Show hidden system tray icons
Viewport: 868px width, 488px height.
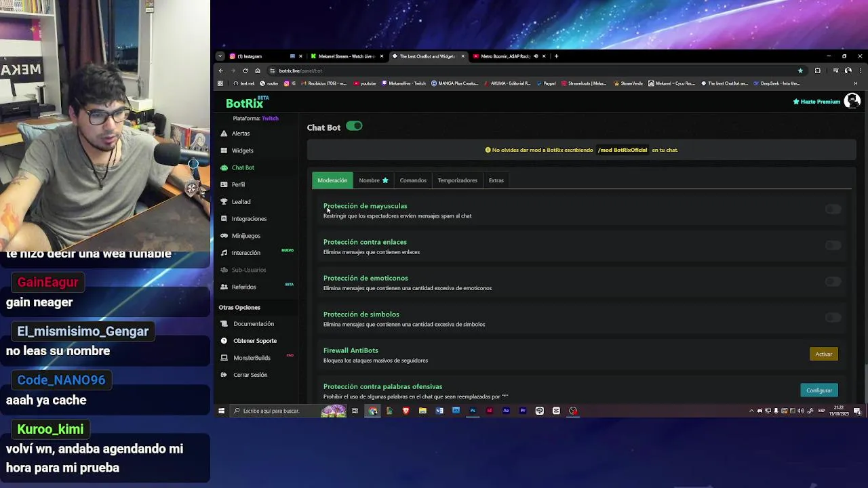pyautogui.click(x=751, y=411)
